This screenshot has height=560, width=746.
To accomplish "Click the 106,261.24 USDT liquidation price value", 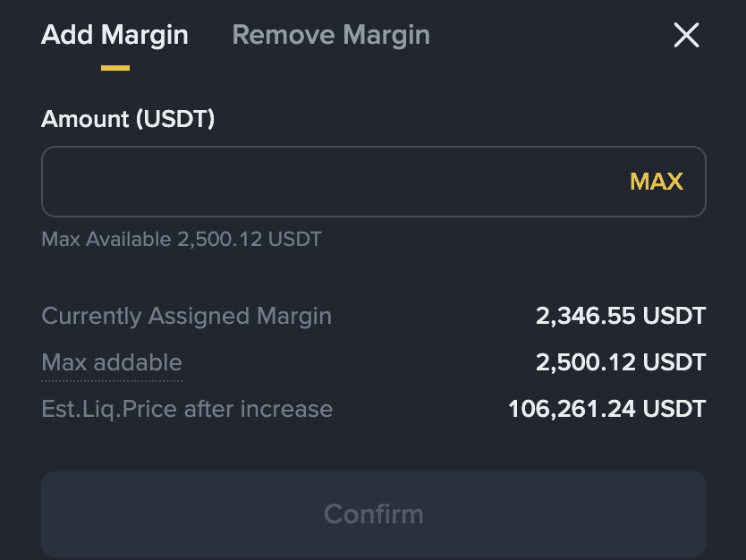I will coord(606,409).
